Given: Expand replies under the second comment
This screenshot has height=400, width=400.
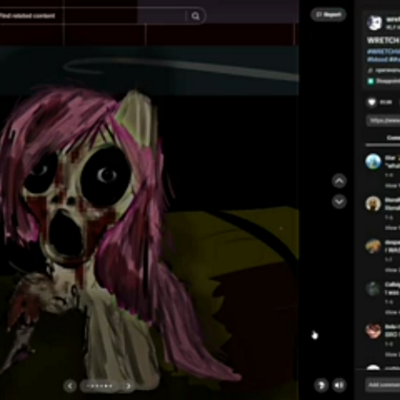Looking at the screenshot, I should click(x=392, y=228).
